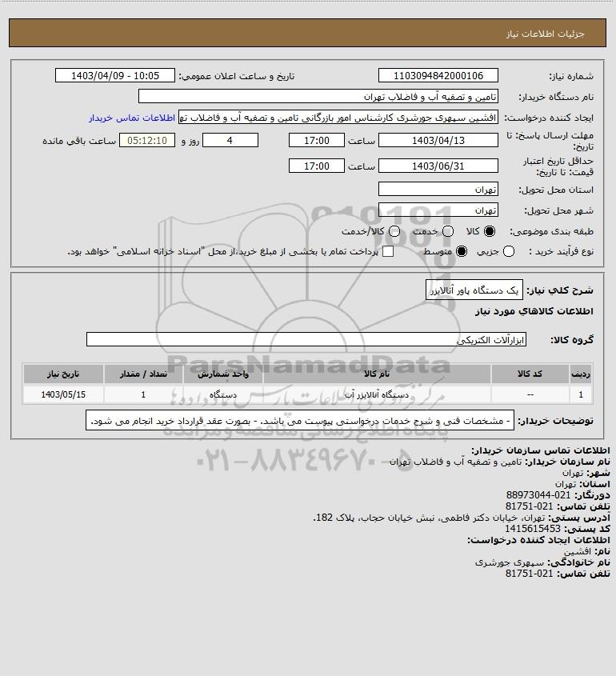This screenshot has width=616, height=676.
Task: Click buyer organization name field
Action: pyautogui.click(x=318, y=97)
